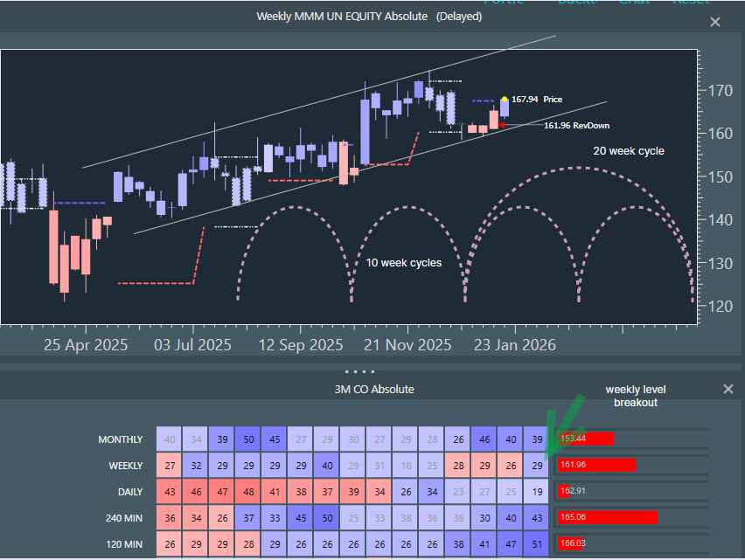Select the DAILY row label

tap(130, 492)
